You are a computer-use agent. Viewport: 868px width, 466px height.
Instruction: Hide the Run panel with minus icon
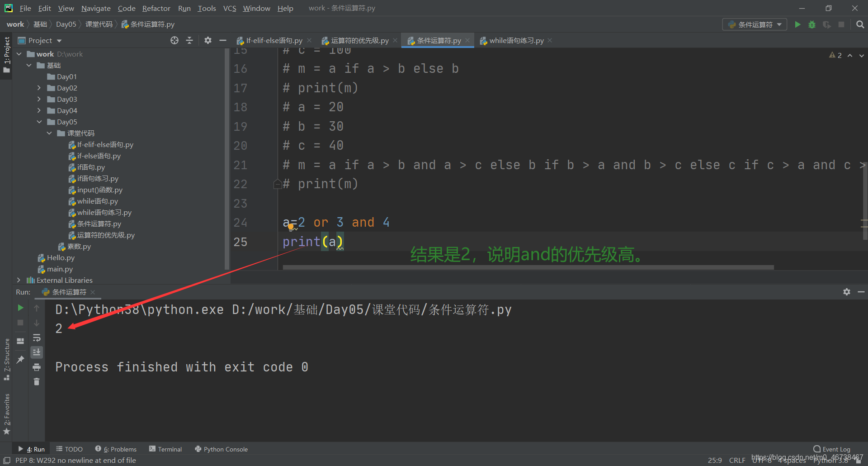tap(861, 292)
